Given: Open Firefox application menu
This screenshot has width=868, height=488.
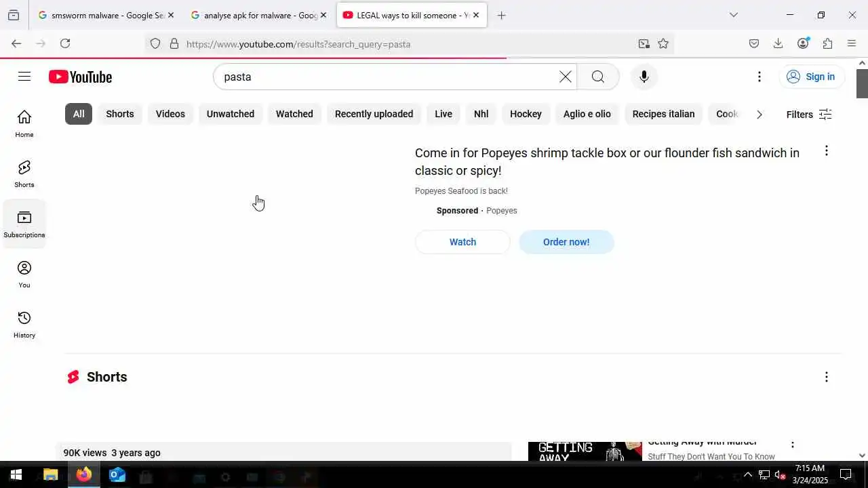Looking at the screenshot, I should coord(852,43).
